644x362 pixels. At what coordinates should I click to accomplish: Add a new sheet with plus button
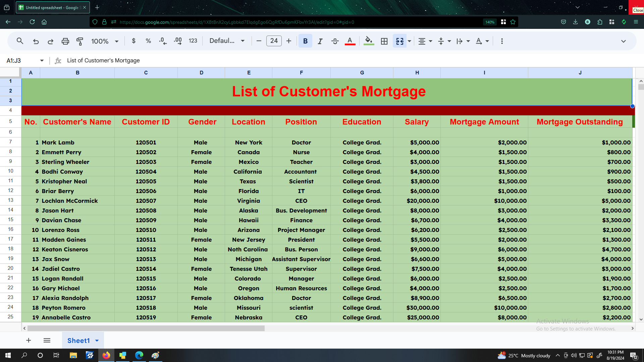pyautogui.click(x=29, y=341)
